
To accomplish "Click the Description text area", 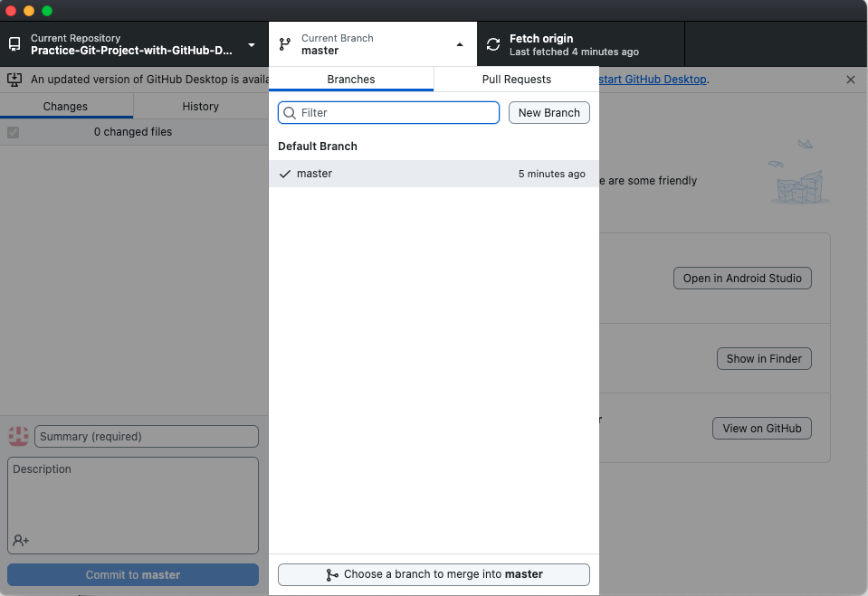I will pos(133,506).
